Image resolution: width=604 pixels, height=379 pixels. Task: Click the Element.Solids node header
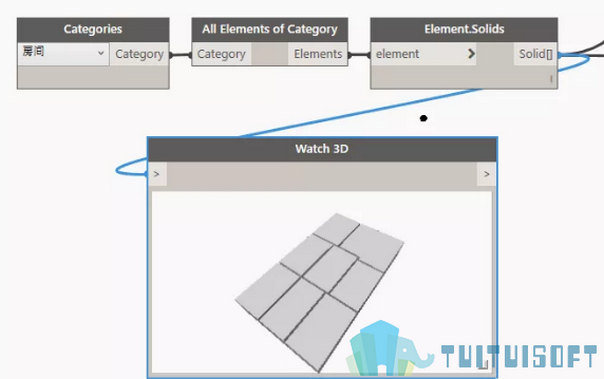tap(464, 29)
